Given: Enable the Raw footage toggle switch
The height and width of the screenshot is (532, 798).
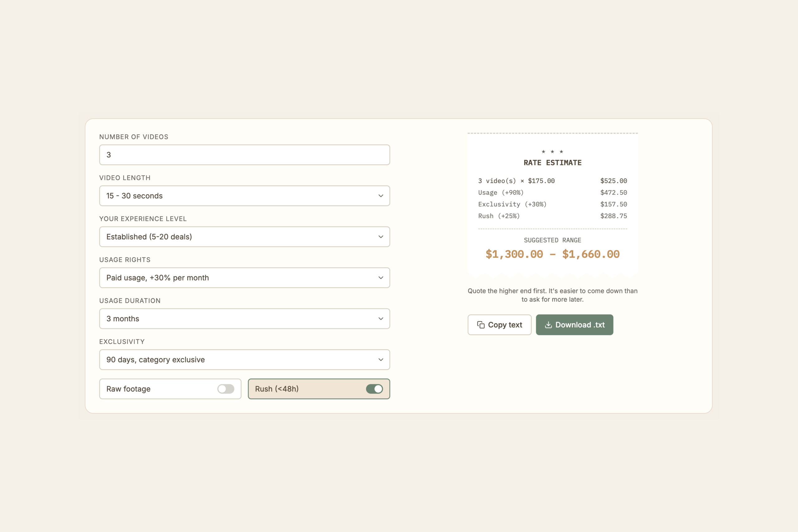Looking at the screenshot, I should 226,389.
